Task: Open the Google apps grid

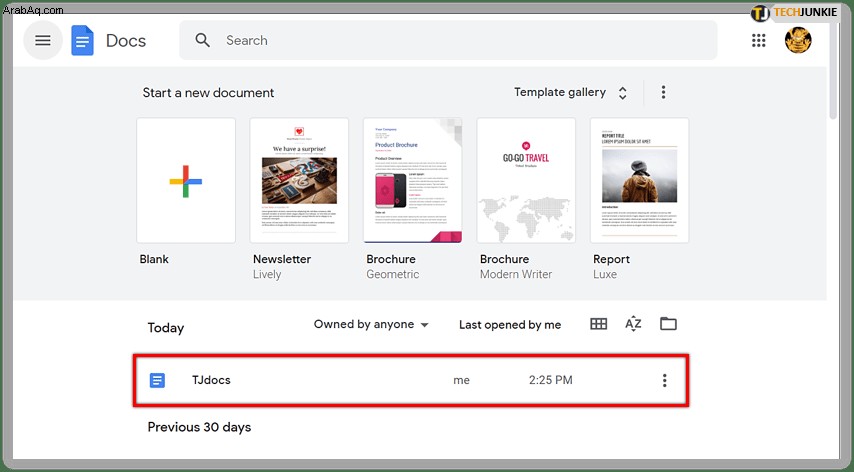Action: click(x=758, y=40)
